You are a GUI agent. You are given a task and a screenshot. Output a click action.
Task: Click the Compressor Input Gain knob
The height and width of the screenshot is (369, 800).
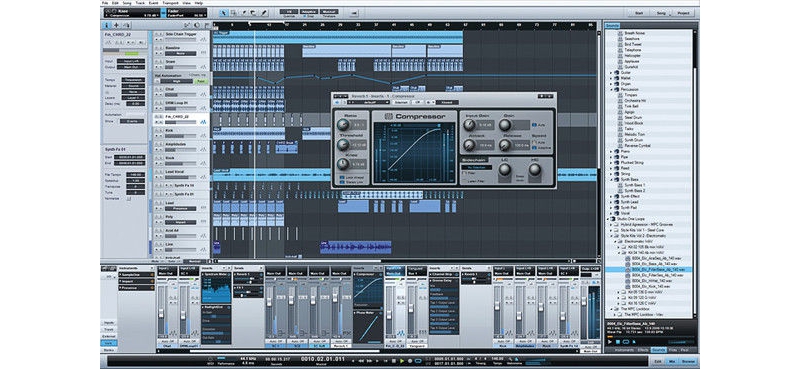469,125
